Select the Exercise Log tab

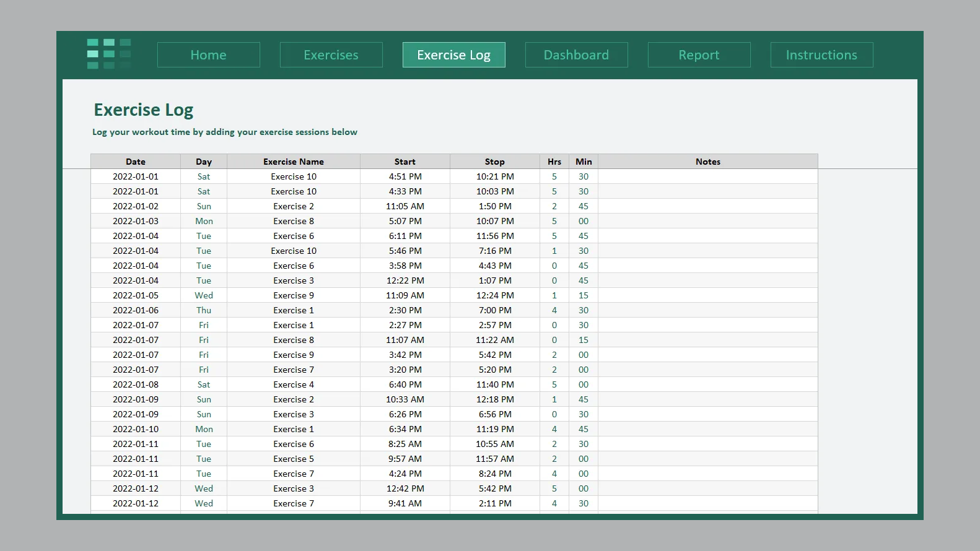tap(453, 55)
